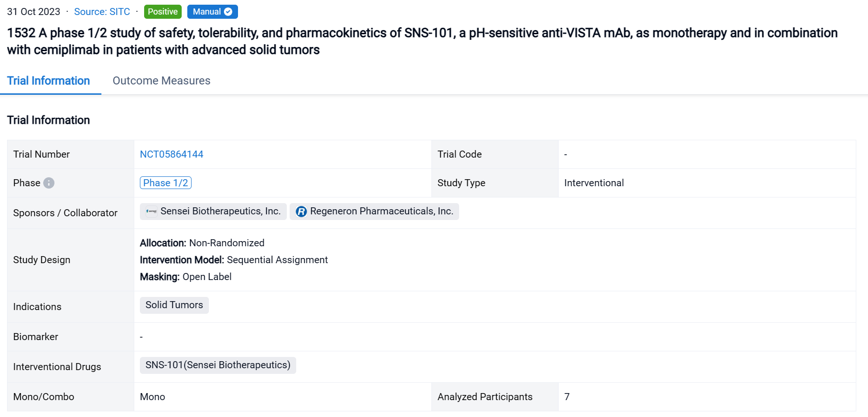Click the Interventional study type value
868x417 pixels.
pos(594,183)
